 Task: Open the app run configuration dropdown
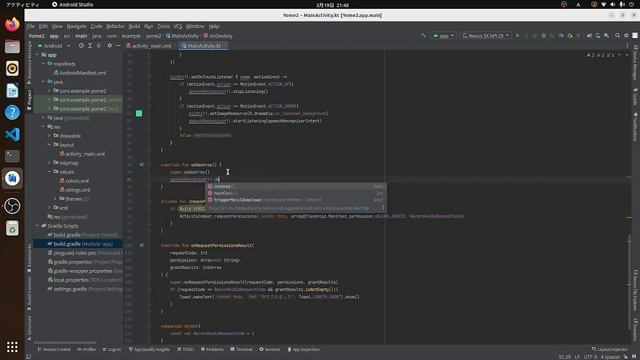[x=443, y=36]
